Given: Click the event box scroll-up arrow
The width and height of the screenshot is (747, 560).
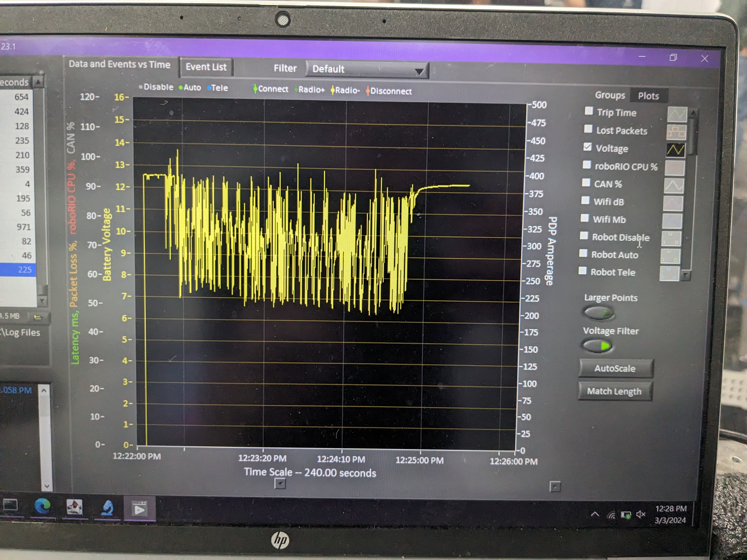Looking at the screenshot, I should [44, 391].
